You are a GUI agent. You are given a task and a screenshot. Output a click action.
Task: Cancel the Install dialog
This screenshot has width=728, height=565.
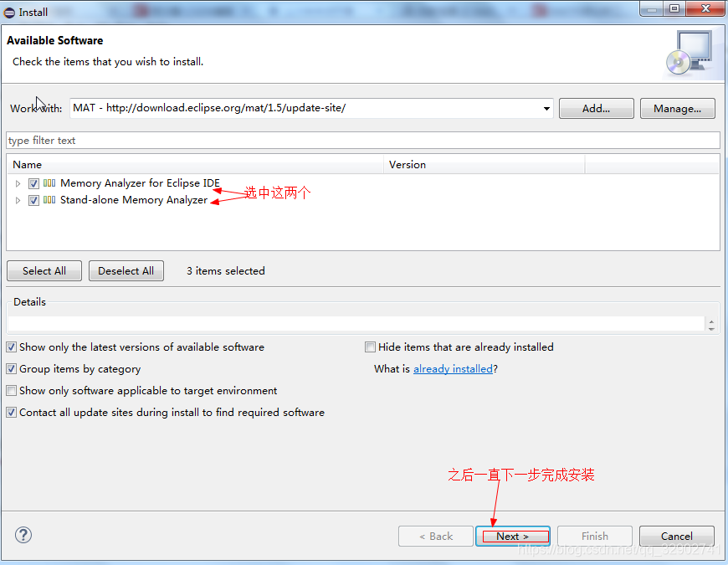[x=676, y=537]
